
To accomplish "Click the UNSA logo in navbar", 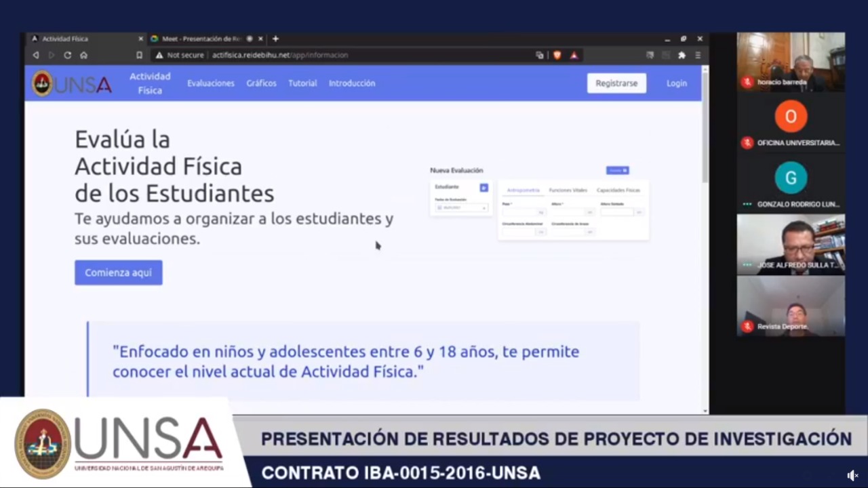I will pyautogui.click(x=72, y=84).
